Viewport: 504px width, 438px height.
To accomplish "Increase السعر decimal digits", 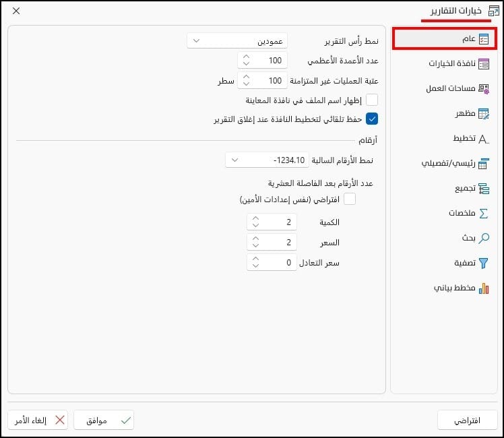I will pos(255,239).
